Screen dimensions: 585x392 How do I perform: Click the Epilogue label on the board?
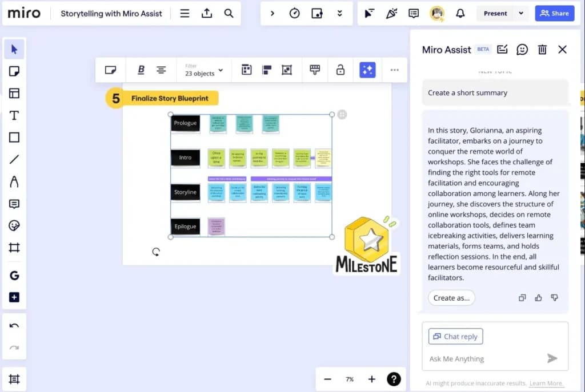pyautogui.click(x=186, y=227)
